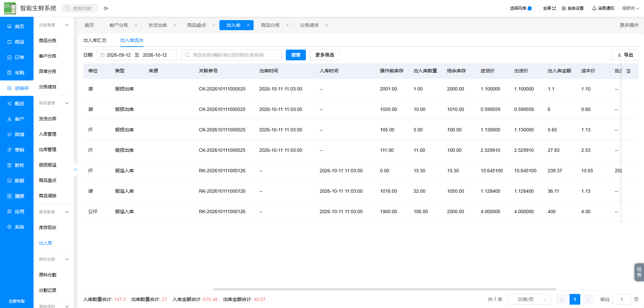Click the blue 搜索 button
This screenshot has height=308, width=644.
click(x=296, y=55)
